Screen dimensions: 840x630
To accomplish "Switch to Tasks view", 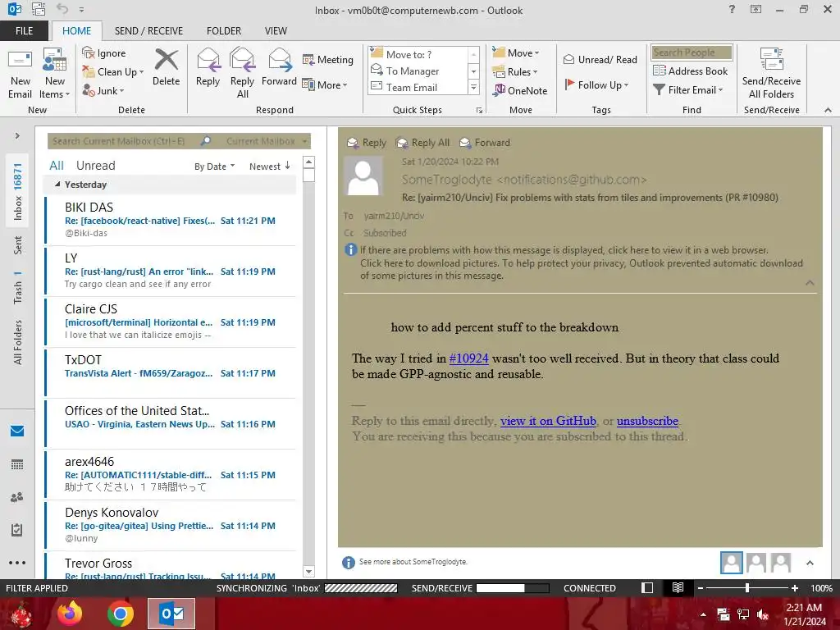I will point(17,529).
